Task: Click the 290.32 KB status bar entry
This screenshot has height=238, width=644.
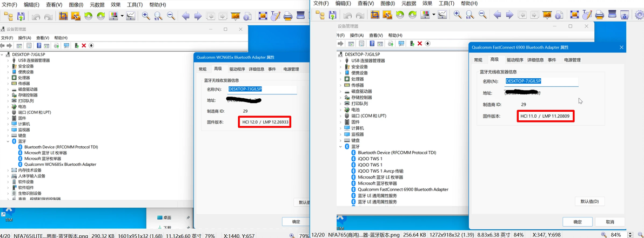Action: pos(102,236)
